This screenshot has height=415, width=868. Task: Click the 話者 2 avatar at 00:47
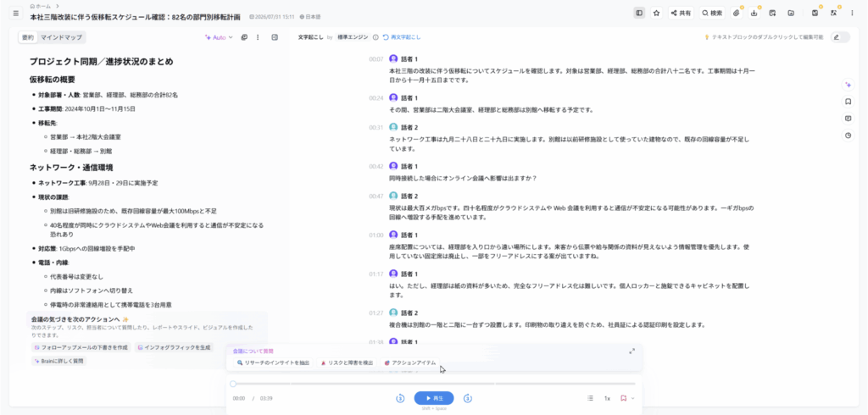click(x=393, y=196)
